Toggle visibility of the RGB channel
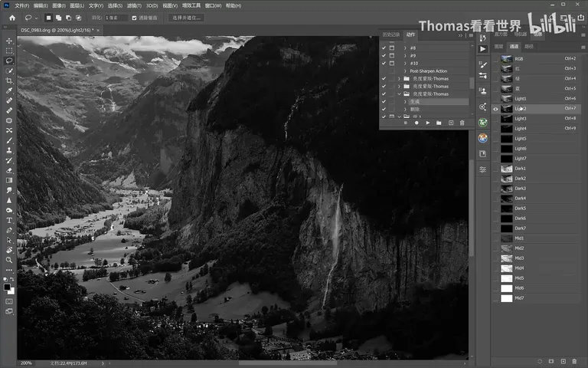 495,59
